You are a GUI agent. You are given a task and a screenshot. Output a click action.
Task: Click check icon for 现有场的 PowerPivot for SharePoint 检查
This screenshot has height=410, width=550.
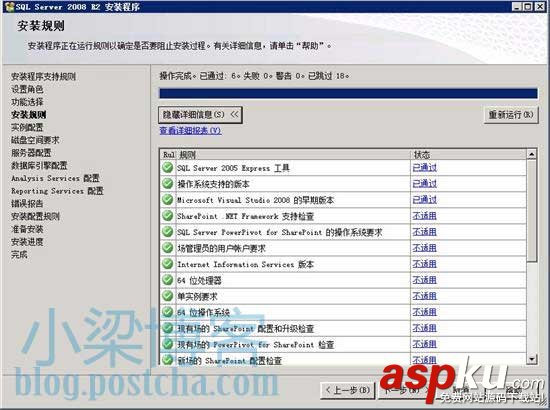click(x=168, y=344)
